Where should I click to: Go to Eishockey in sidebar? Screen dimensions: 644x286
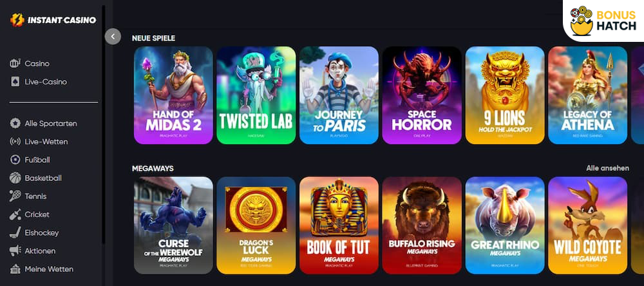(x=35, y=233)
